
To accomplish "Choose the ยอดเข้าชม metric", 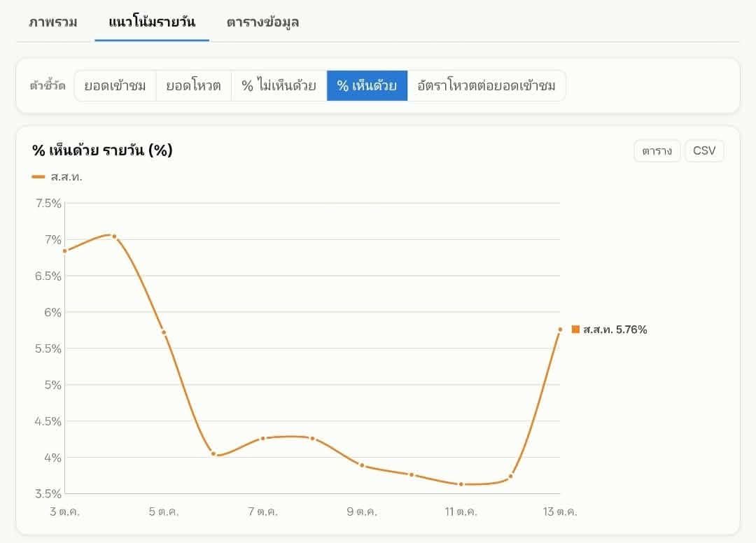I will pos(115,86).
